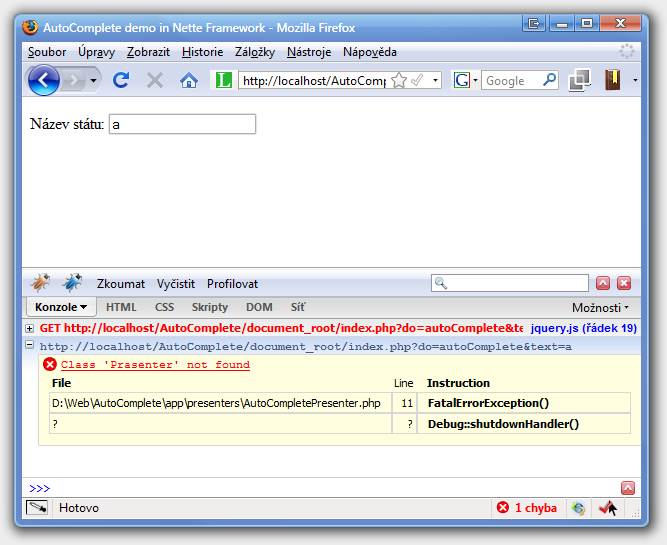Image resolution: width=667 pixels, height=545 pixels.
Task: Click the grey index.php?do=autoComplete&text=a URL
Action: click(305, 347)
